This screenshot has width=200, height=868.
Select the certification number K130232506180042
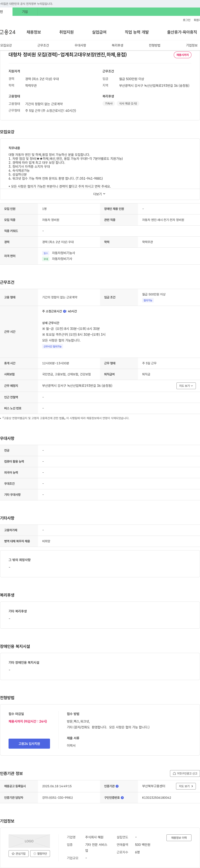(157, 797)
